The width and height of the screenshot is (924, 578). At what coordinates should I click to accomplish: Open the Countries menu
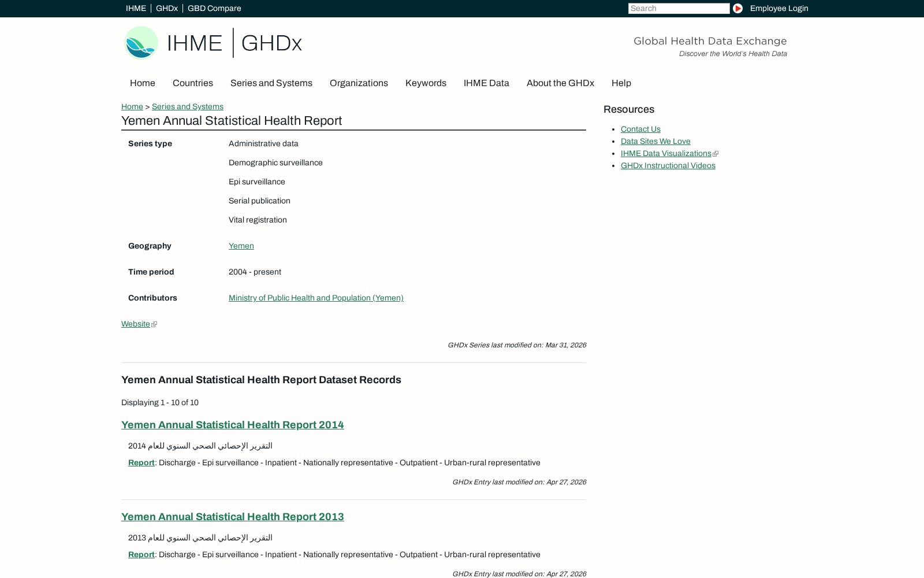click(193, 83)
